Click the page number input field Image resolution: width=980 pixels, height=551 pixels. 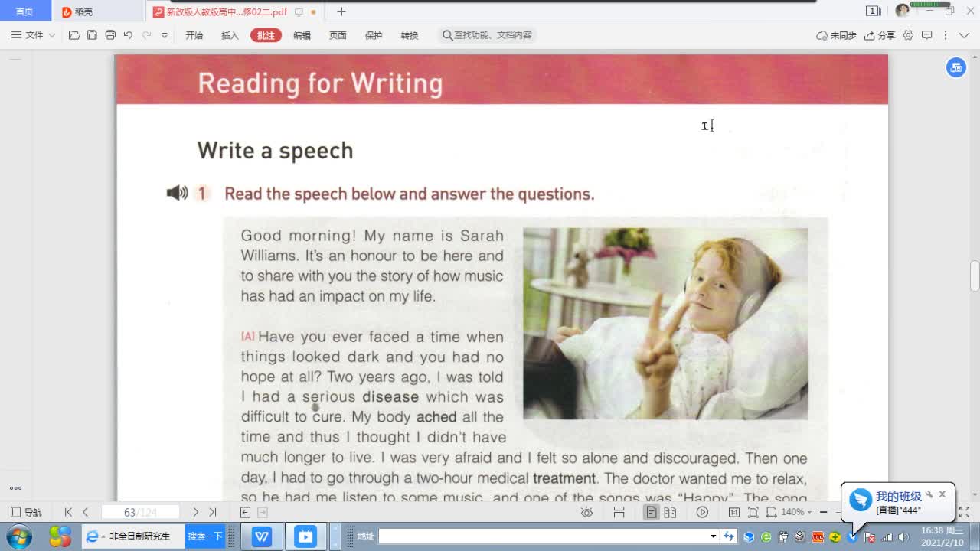tap(140, 512)
